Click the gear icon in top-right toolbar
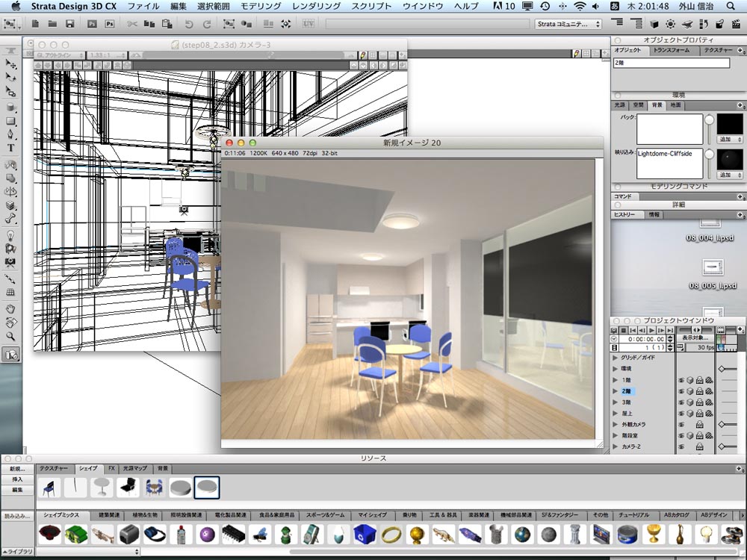The height and width of the screenshot is (560, 747). click(670, 23)
